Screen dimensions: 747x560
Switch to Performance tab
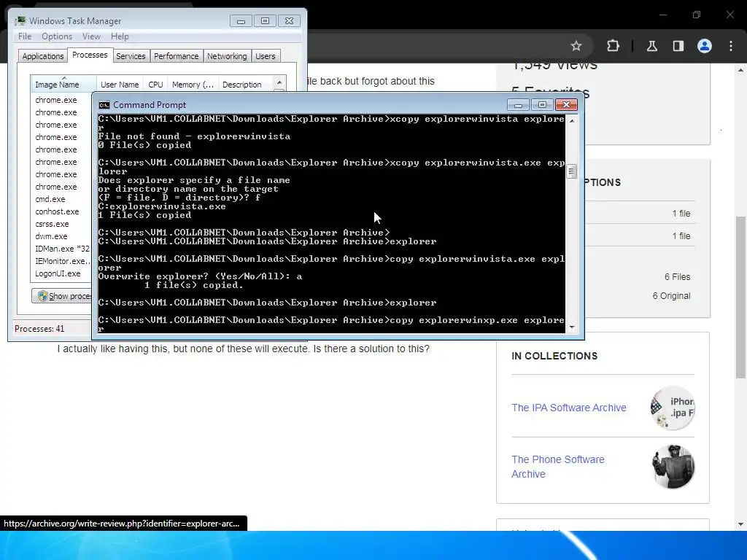(x=176, y=56)
